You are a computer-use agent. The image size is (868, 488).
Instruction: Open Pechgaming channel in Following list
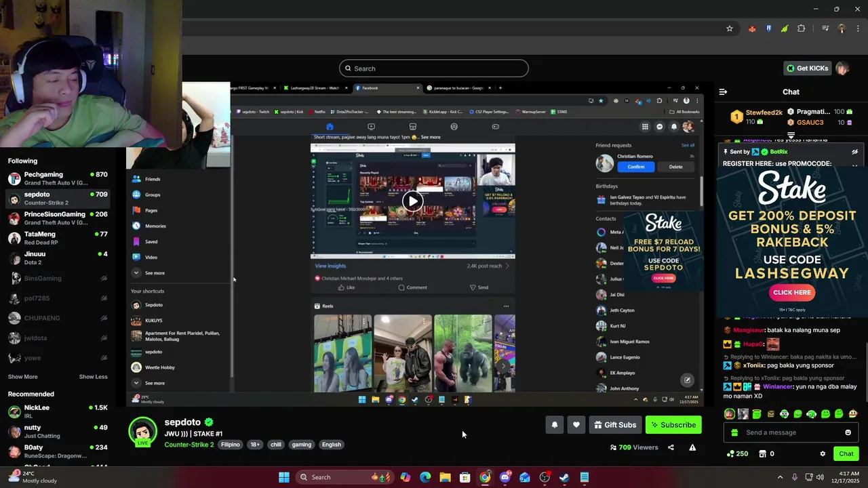58,179
